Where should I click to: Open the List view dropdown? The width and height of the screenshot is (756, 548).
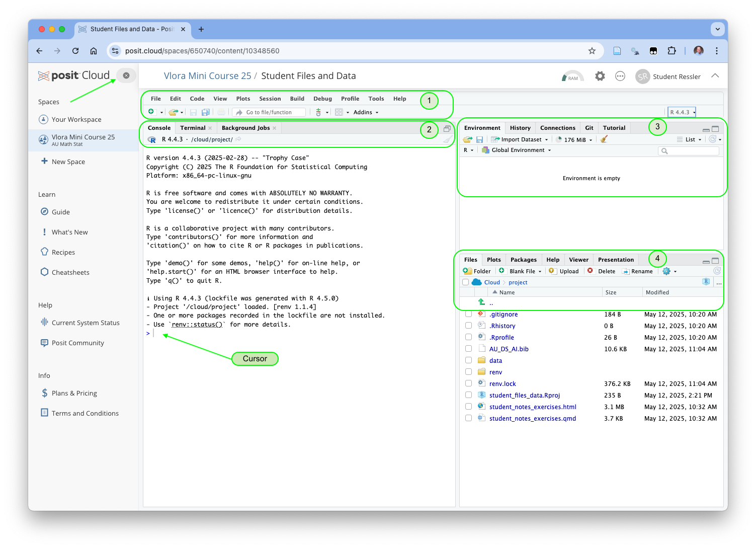689,139
